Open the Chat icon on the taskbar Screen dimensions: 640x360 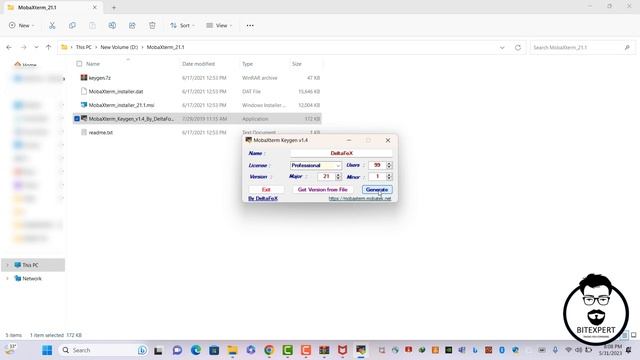click(177, 350)
